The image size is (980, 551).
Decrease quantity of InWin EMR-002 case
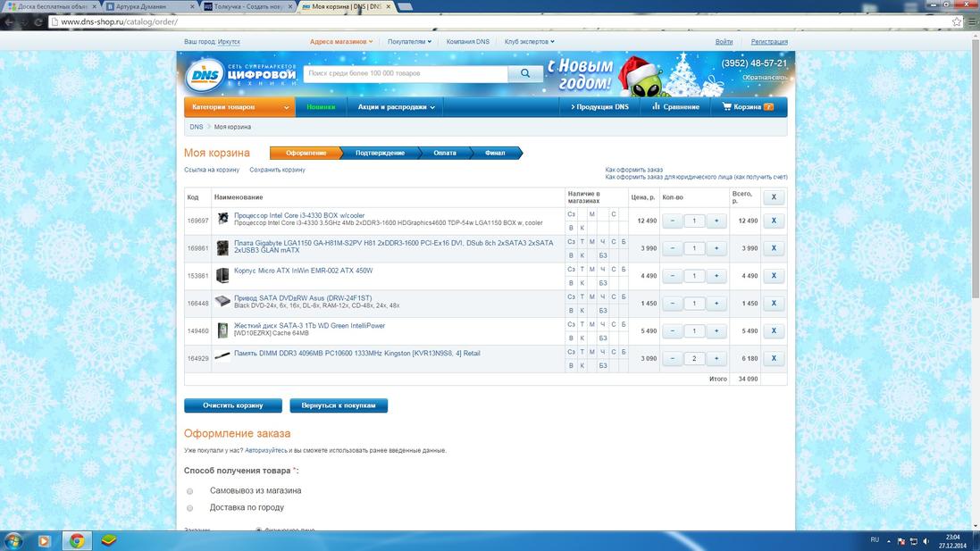coord(673,275)
